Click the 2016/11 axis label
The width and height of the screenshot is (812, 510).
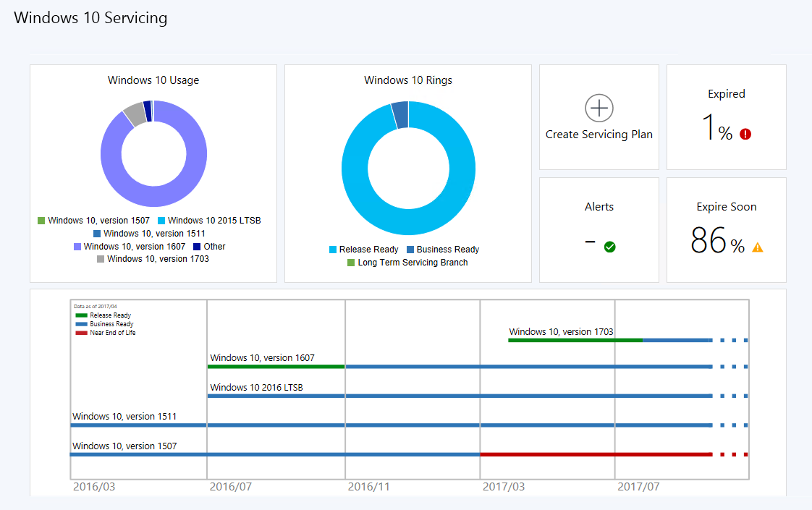point(368,487)
